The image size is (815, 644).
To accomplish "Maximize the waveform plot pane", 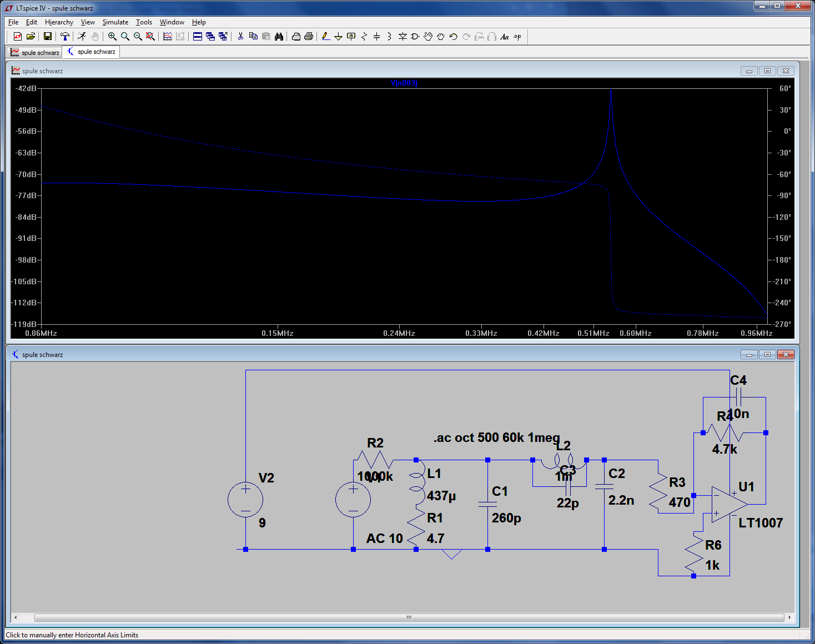I will [767, 71].
